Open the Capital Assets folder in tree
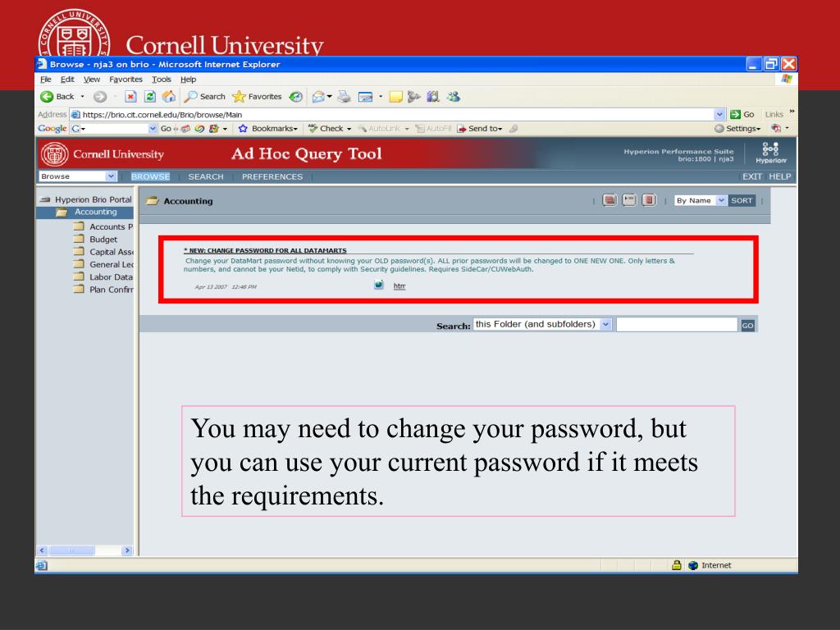Screen dimensions: 840x630 pos(111,252)
